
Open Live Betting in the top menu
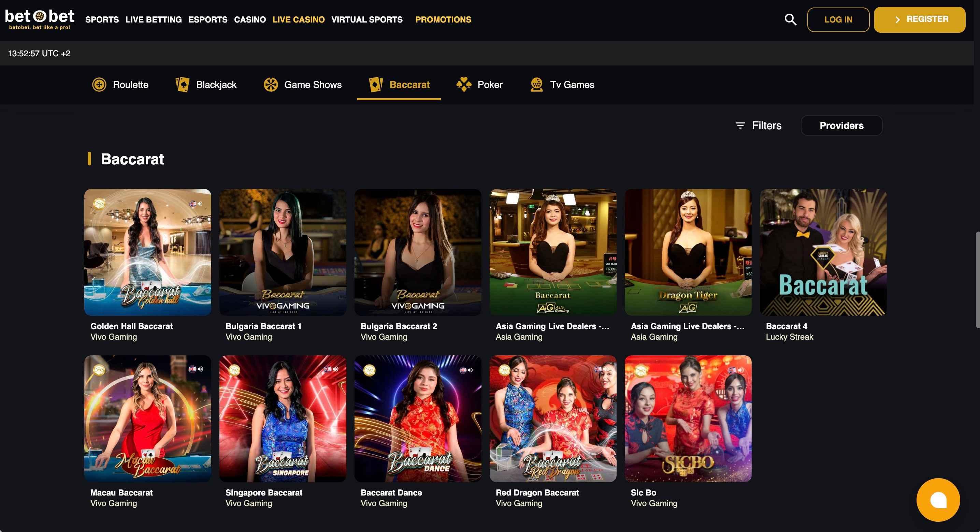[154, 19]
